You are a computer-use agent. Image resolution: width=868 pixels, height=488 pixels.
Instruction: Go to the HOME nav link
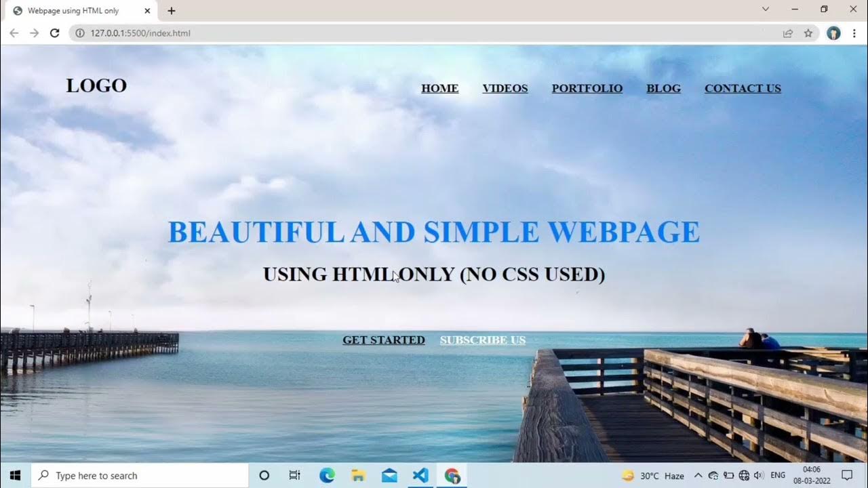point(439,89)
